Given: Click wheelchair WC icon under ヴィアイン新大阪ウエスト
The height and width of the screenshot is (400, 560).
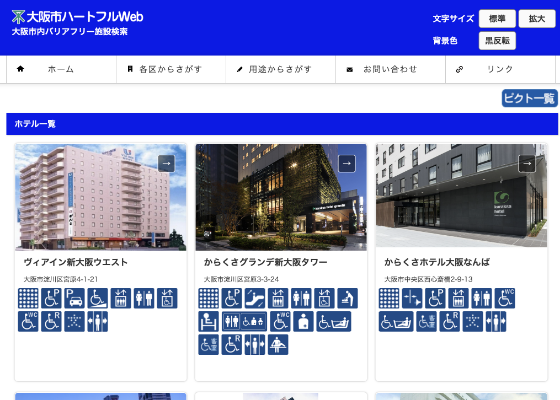Looking at the screenshot, I should pyautogui.click(x=28, y=321).
